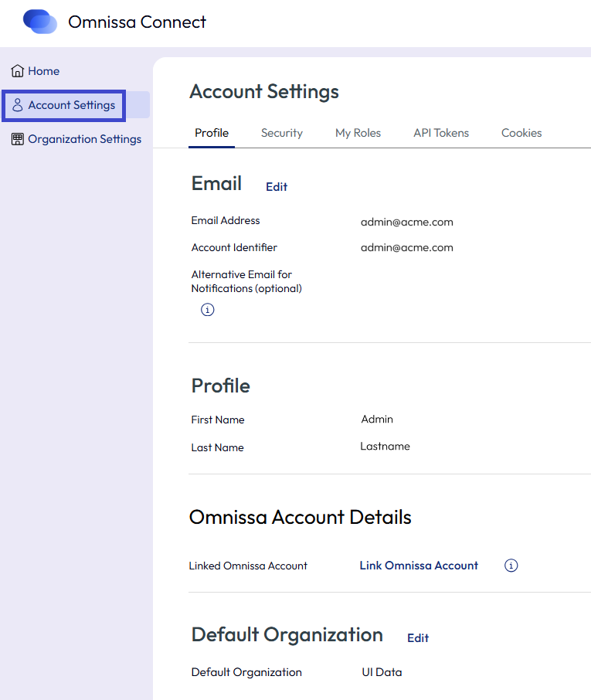Click the Account Identifier value admin@acme.com
The height and width of the screenshot is (700, 591).
[406, 247]
